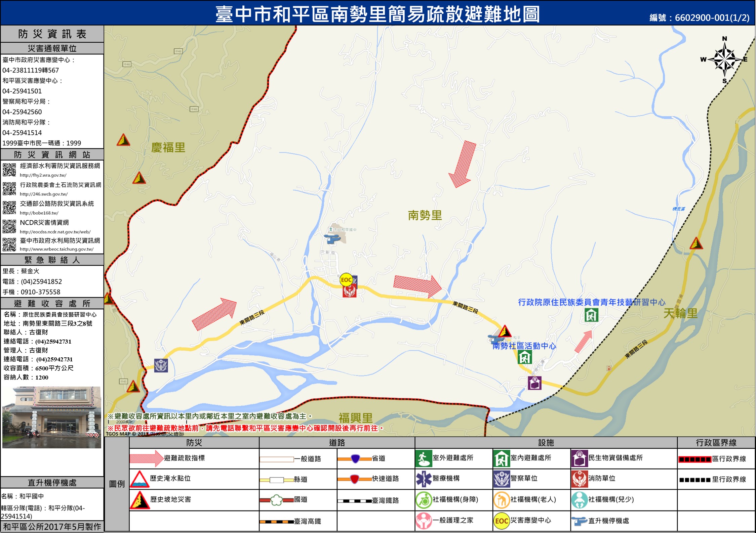Click the 避難收容處所 section header
Viewport: 756px width, 533px height.
(52, 304)
